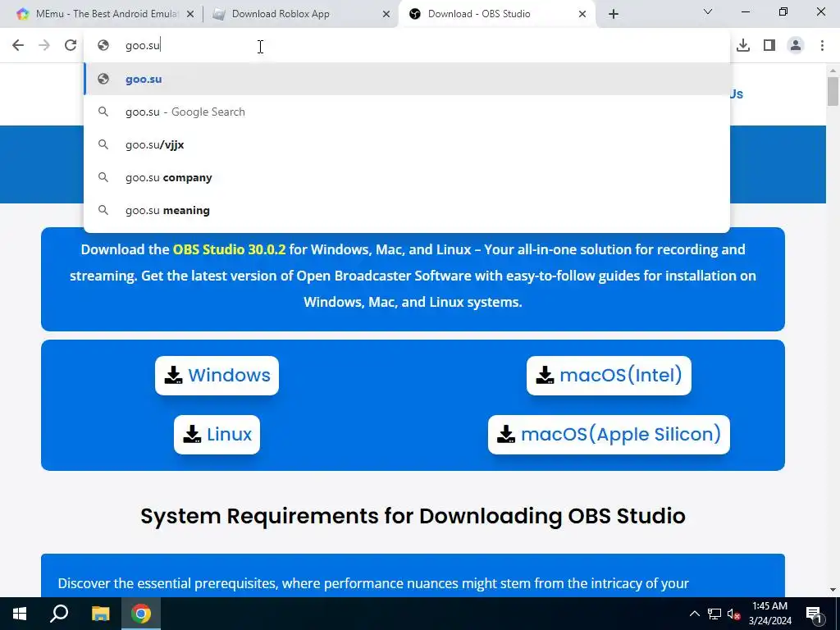The width and height of the screenshot is (840, 630).
Task: Close the OBS Studio tab
Action: (x=582, y=15)
